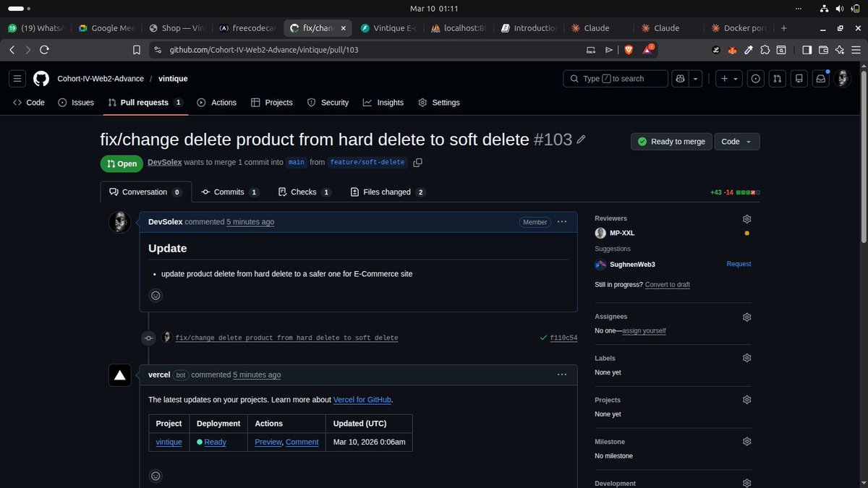The height and width of the screenshot is (488, 868).
Task: Add reaction to the vercel comment
Action: [x=156, y=476]
